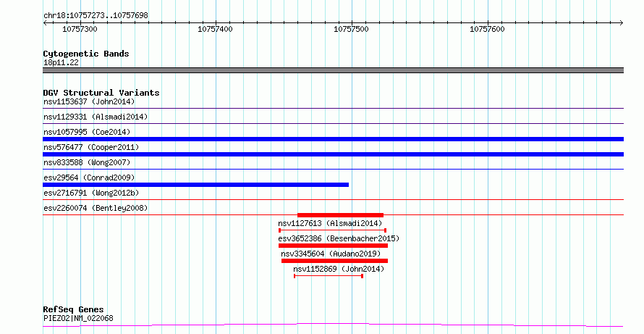Viewport: 644px width, 334px height.
Task: Click the nsv1057995 (Coe2014) variant label
Action: pos(87,132)
